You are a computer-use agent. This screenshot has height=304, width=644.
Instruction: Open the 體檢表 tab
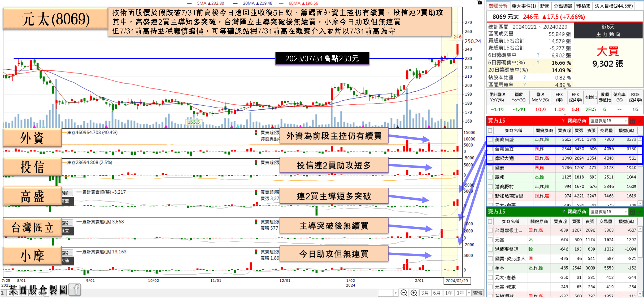[x=583, y=6]
